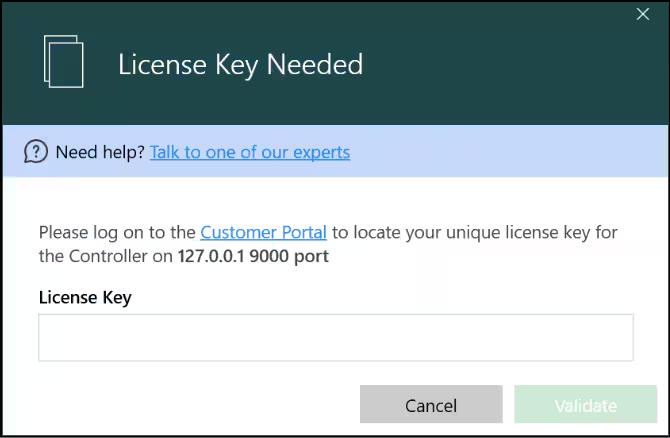Click blank white area below the blue banner

[x=335, y=198]
